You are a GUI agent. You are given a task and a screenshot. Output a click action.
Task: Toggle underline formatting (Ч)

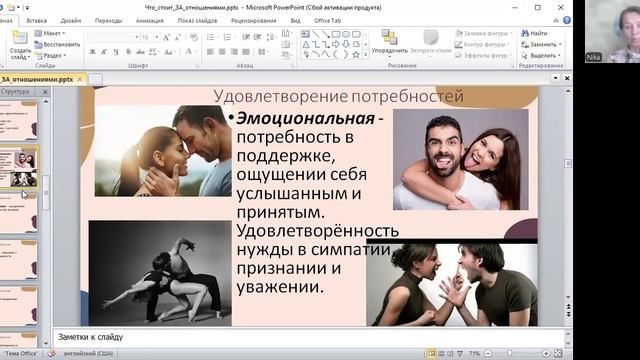click(x=116, y=52)
